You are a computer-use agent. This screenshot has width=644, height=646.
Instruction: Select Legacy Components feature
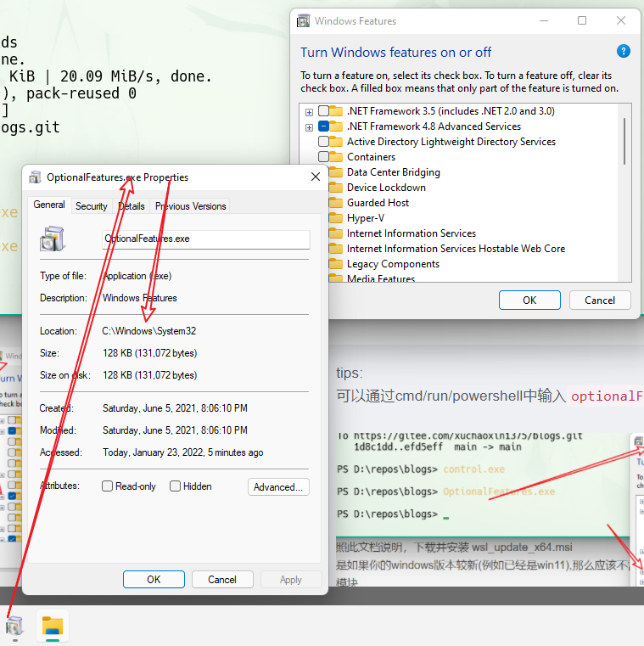point(393,264)
